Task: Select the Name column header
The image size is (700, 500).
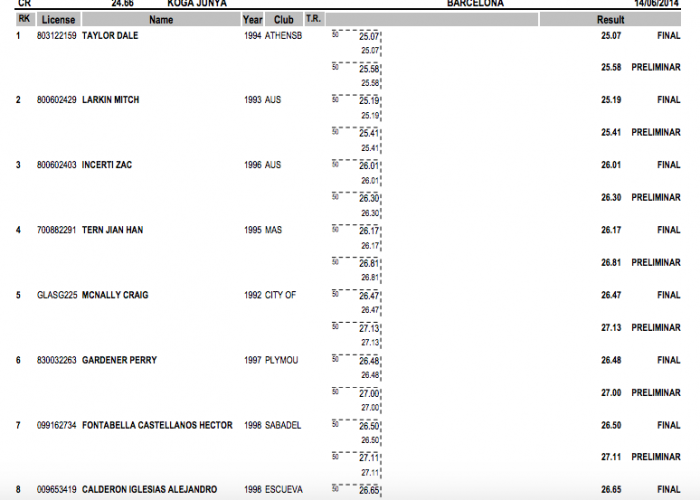Action: (161, 20)
